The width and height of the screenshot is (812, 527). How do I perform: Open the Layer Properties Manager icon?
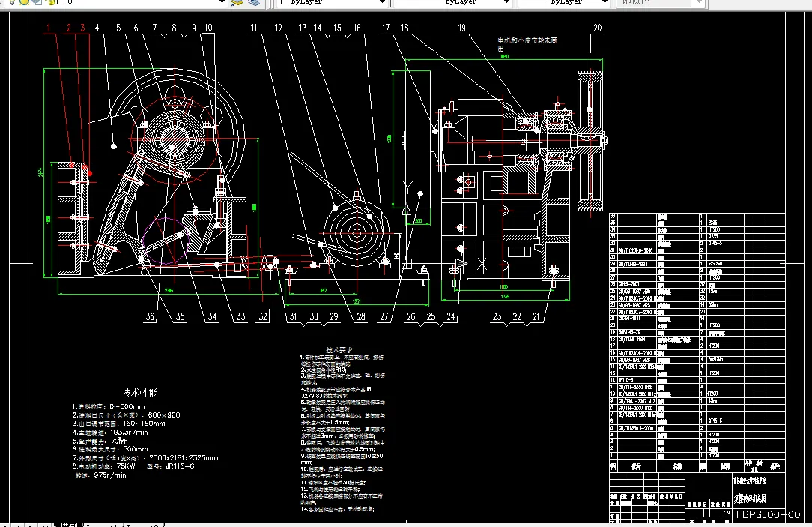coord(237,2)
